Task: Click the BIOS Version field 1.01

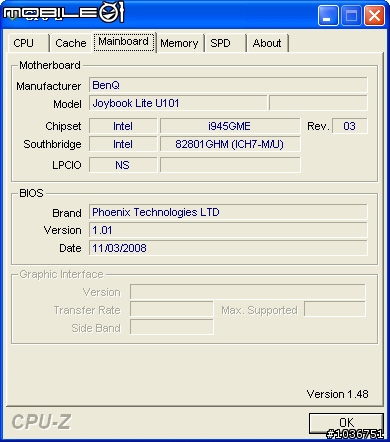Action: (x=228, y=230)
